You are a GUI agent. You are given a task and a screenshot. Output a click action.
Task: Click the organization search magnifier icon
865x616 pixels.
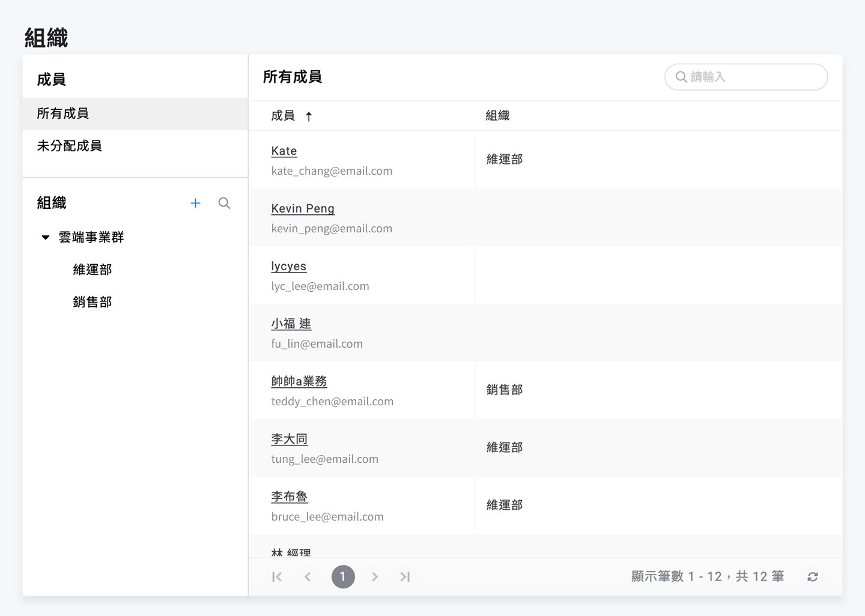224,204
